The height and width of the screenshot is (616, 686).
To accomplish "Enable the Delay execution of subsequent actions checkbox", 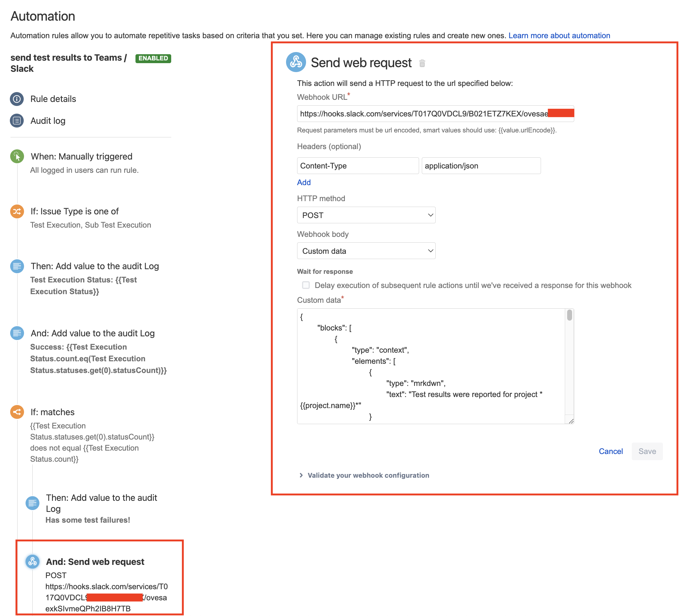I will (306, 285).
